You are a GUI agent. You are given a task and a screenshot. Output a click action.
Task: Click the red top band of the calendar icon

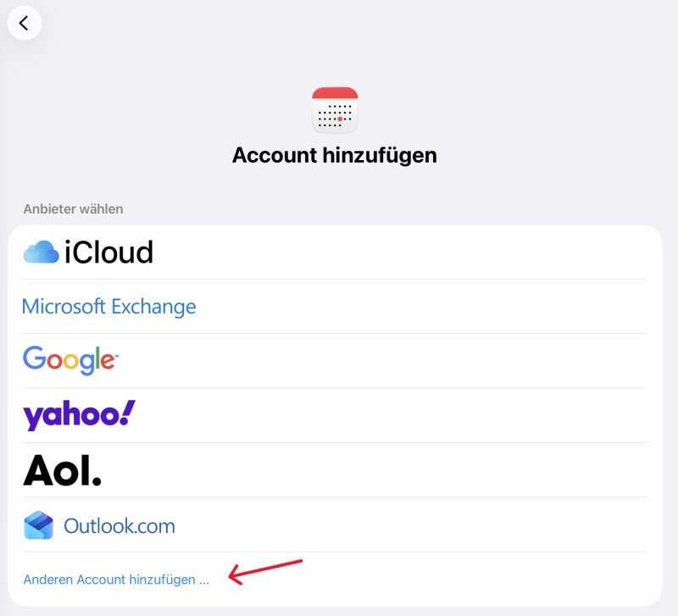335,93
